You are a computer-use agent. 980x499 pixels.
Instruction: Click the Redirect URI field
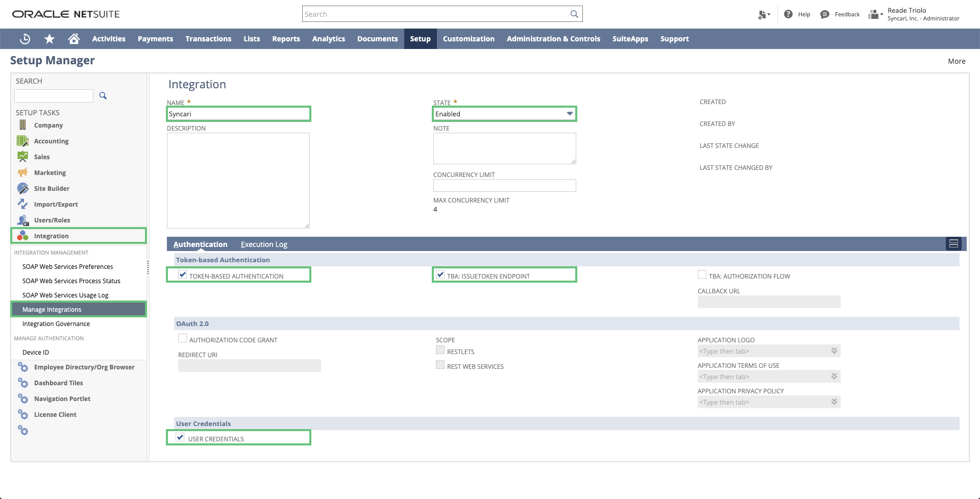pyautogui.click(x=249, y=365)
